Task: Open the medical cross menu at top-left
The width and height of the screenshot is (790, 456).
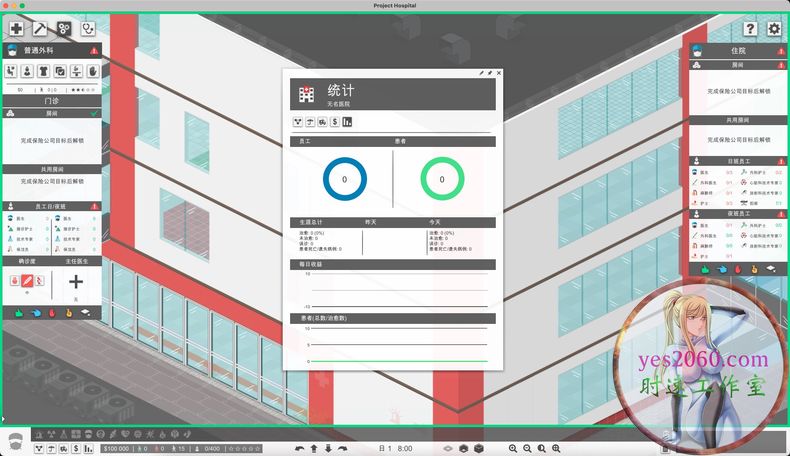Action: point(16,29)
